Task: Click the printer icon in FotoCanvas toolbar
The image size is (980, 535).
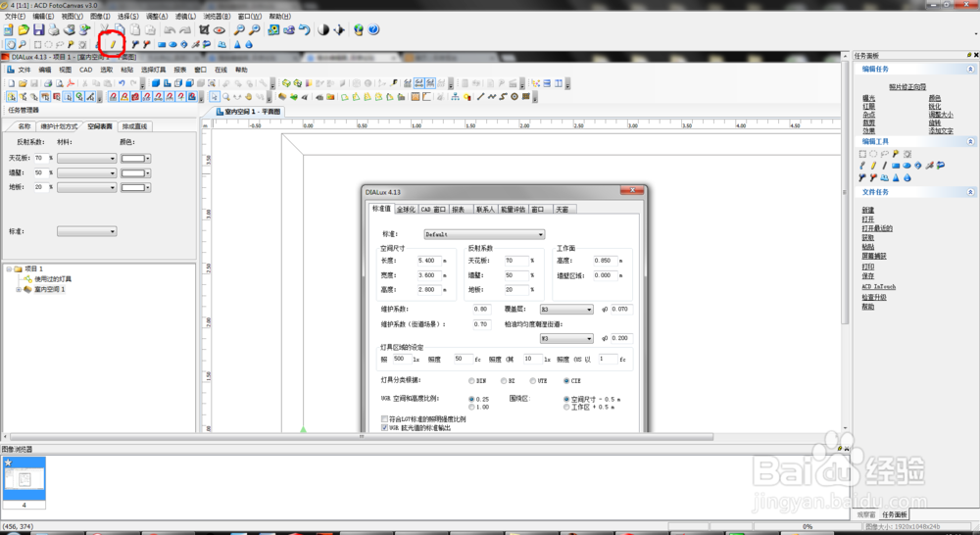Action: point(53,30)
